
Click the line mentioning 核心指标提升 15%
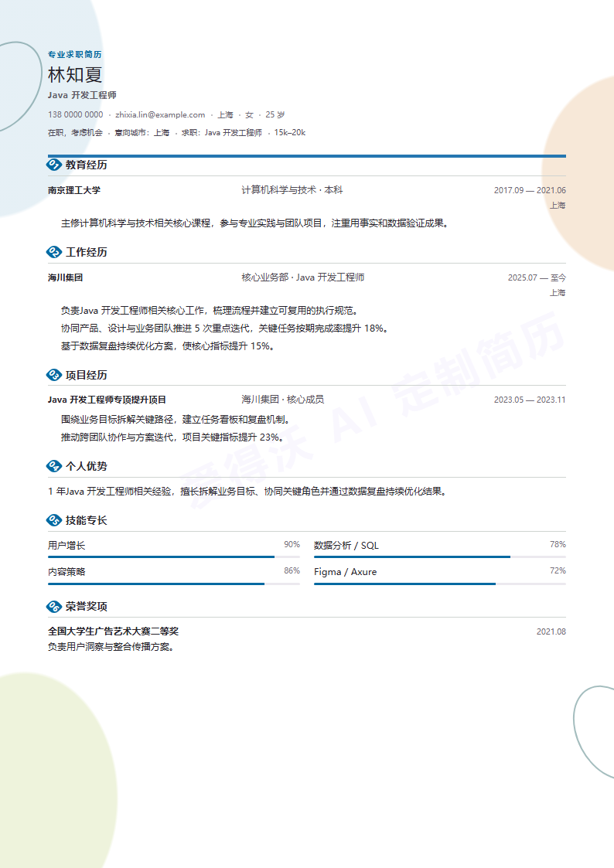[x=168, y=346]
